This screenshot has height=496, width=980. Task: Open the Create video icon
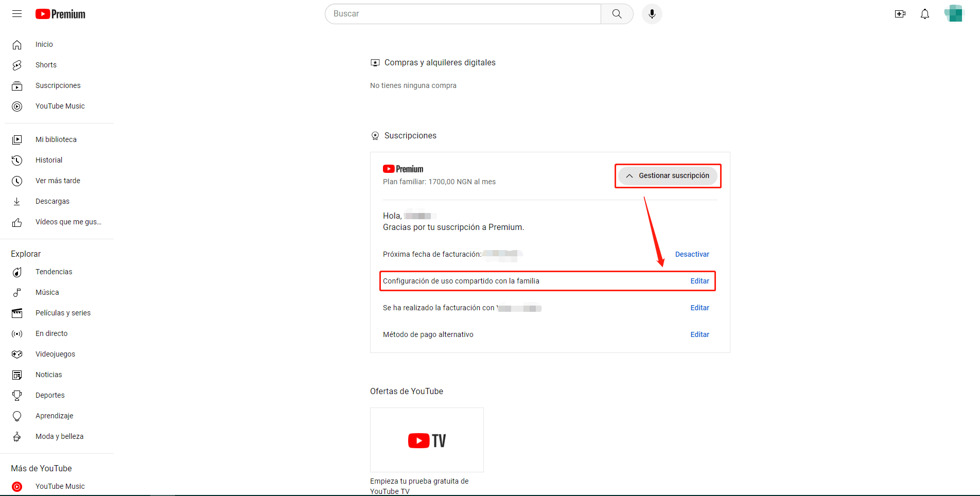(900, 14)
